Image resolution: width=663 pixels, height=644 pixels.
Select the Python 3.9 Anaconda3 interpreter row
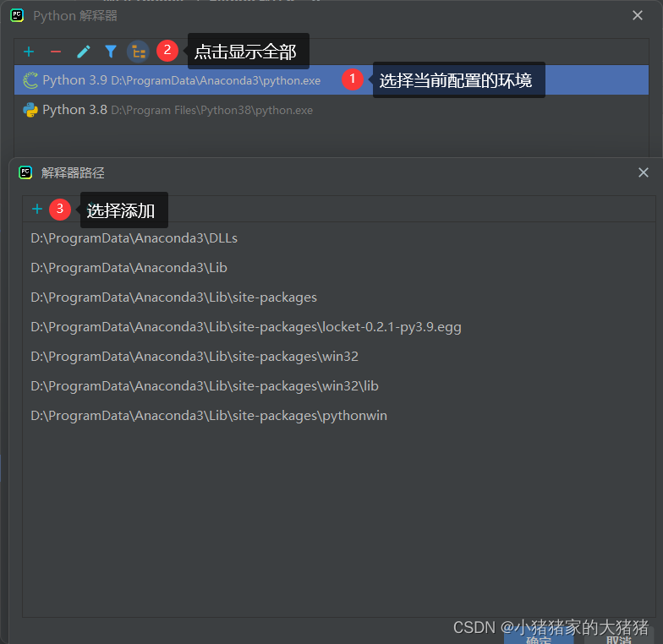tap(331, 79)
